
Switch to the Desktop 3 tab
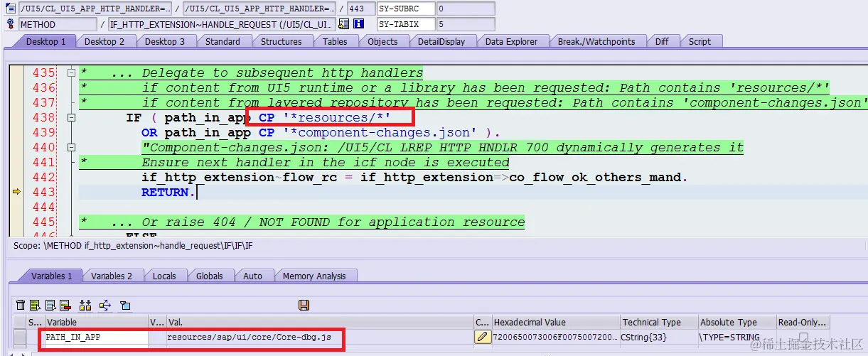(x=165, y=41)
